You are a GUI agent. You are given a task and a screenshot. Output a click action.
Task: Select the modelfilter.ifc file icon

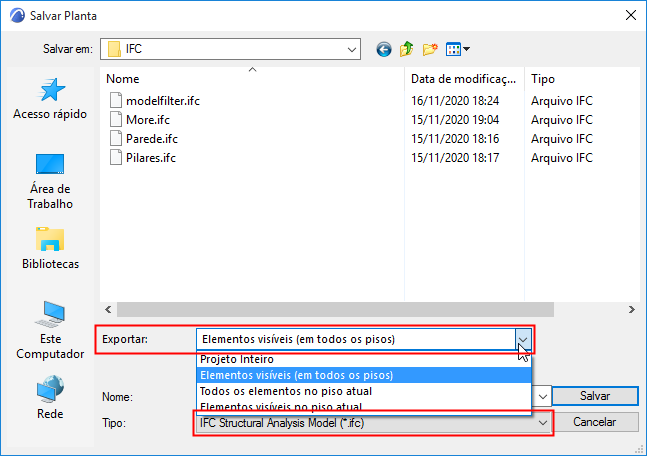click(116, 100)
